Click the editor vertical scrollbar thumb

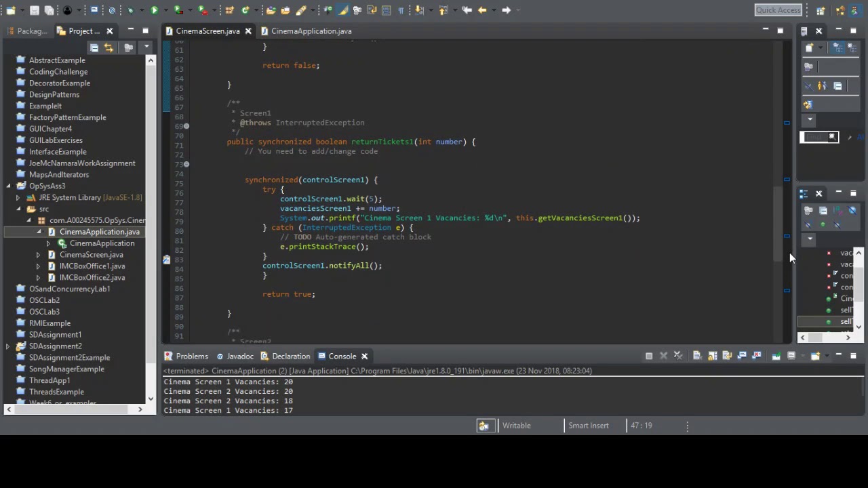click(x=778, y=224)
